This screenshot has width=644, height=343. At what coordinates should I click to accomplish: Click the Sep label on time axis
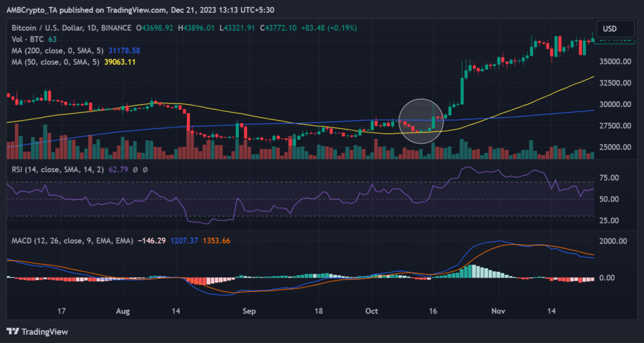pyautogui.click(x=250, y=311)
